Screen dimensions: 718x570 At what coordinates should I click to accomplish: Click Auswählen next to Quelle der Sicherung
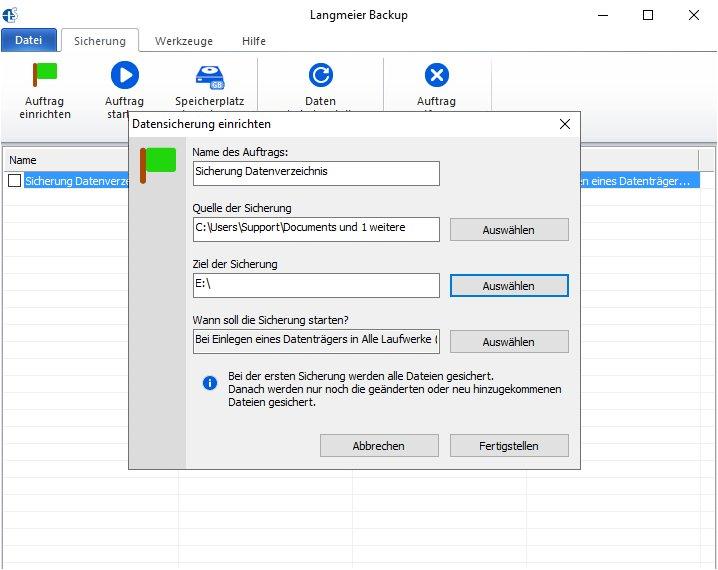[x=509, y=229]
